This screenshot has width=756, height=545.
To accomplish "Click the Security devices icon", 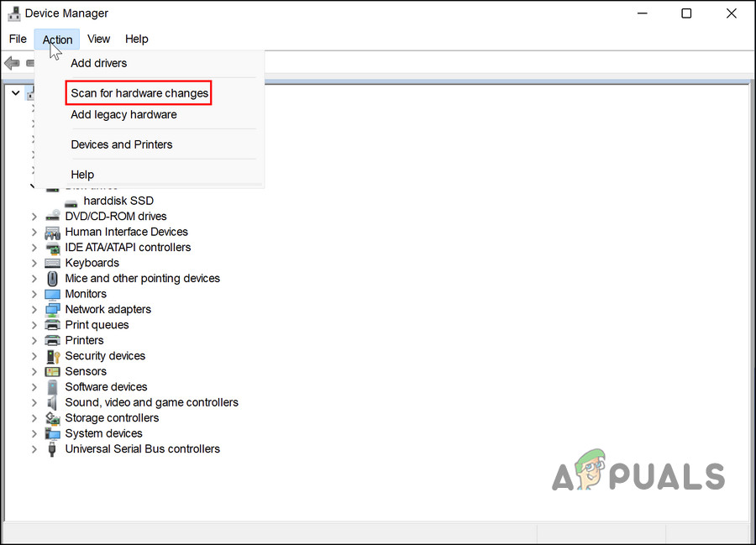I will pos(53,356).
